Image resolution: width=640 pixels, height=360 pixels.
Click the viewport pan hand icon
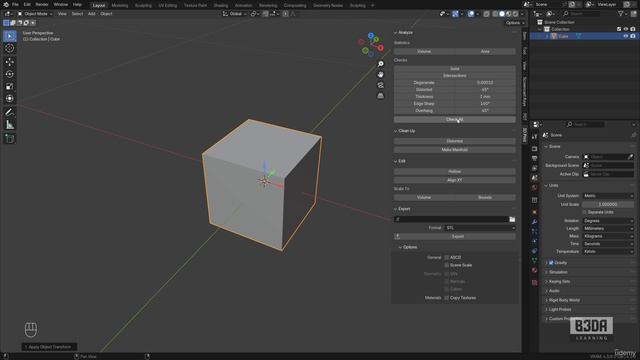380,75
